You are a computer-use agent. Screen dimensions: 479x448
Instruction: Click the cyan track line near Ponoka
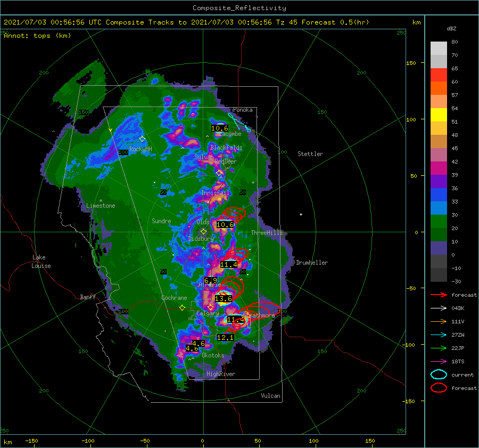[239, 123]
